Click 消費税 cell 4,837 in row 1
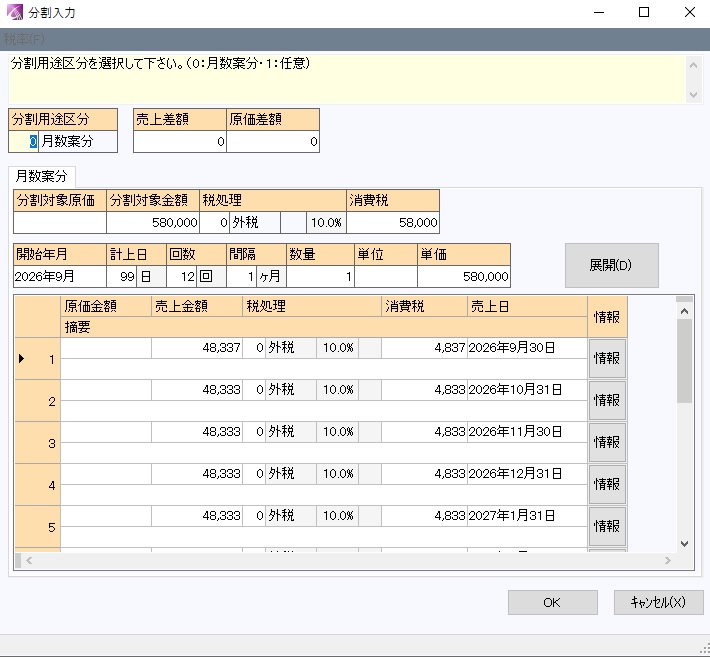 (424, 348)
